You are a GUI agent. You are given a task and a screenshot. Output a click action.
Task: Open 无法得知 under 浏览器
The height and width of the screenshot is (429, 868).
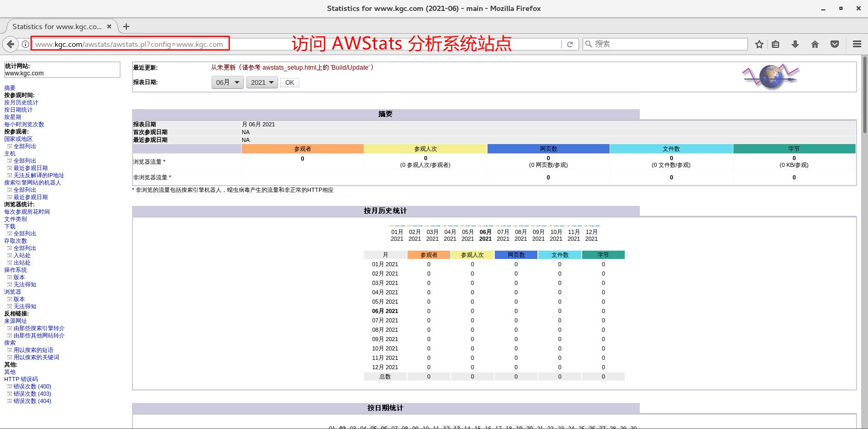click(25, 306)
